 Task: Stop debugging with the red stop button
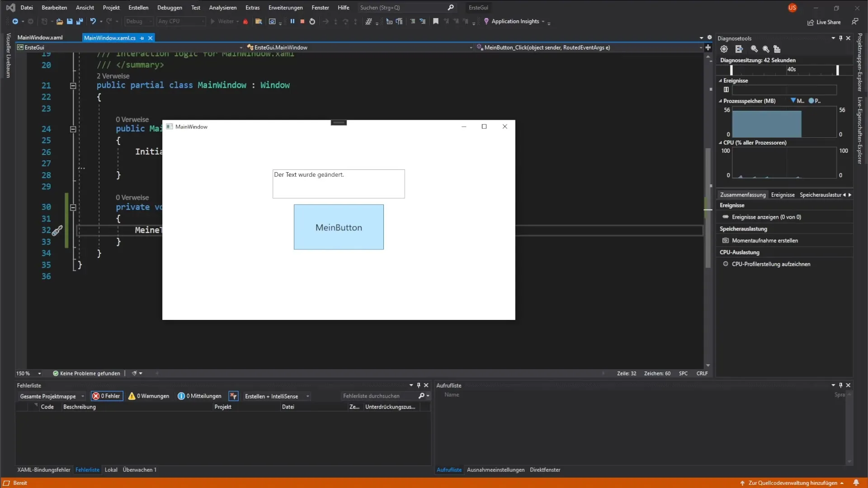(302, 21)
